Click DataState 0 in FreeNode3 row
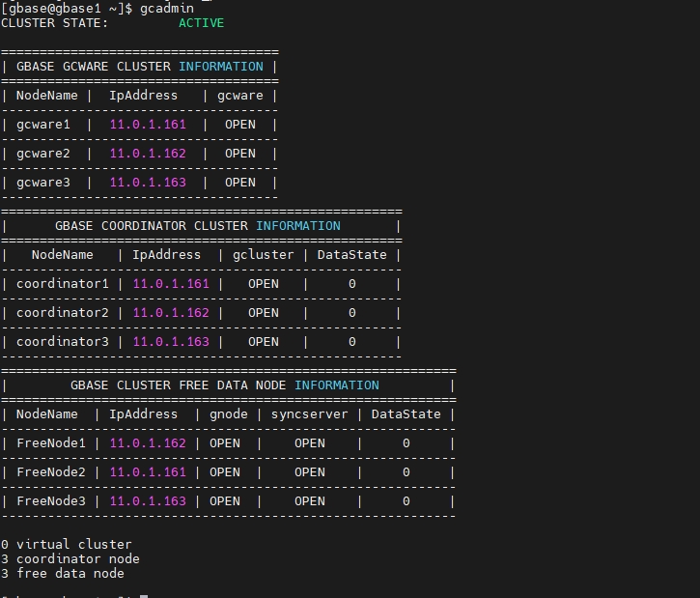The height and width of the screenshot is (598, 700). coord(406,501)
